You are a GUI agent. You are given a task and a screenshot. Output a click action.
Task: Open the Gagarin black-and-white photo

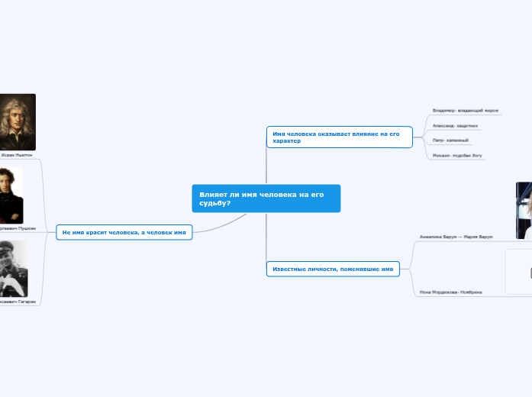pos(13,269)
